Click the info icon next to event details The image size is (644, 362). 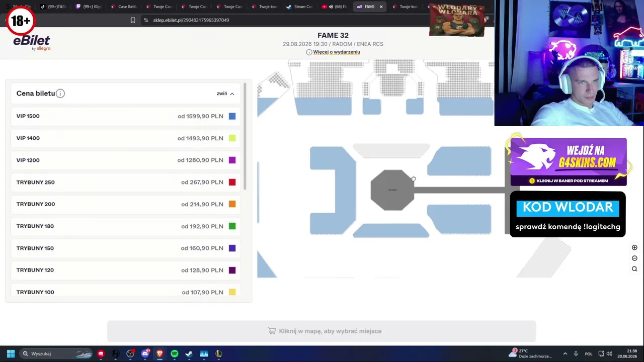tap(309, 52)
